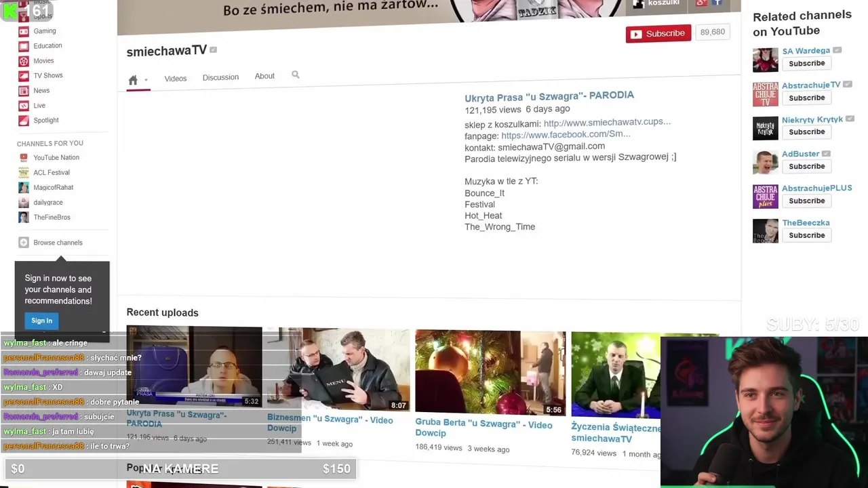Subscribe to smiechawaTV channel
The height and width of the screenshot is (488, 868).
coord(658,34)
